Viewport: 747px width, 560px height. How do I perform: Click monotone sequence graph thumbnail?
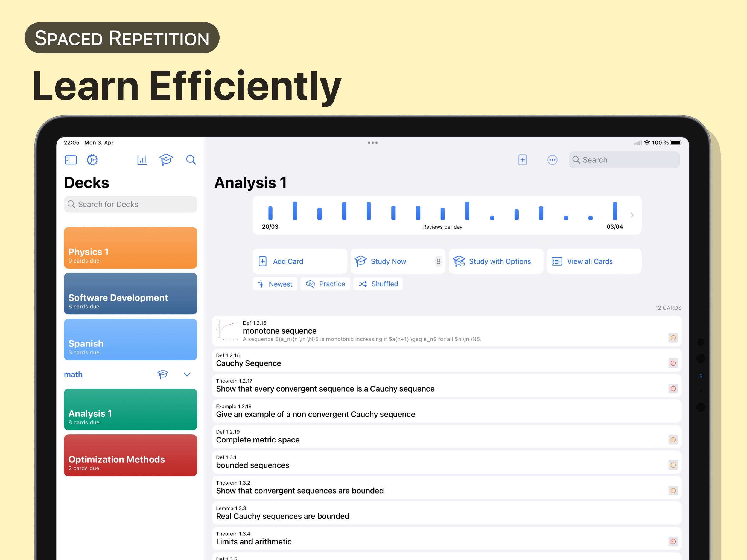click(x=227, y=330)
